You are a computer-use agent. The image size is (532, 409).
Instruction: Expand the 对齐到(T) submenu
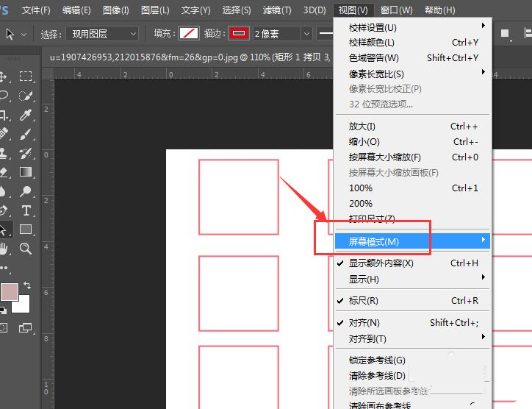pyautogui.click(x=412, y=338)
